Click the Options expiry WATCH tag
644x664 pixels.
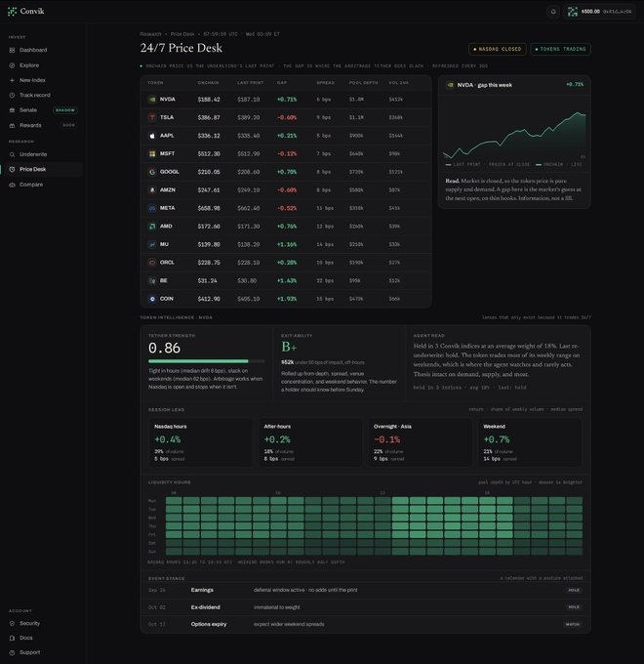[x=573, y=624]
